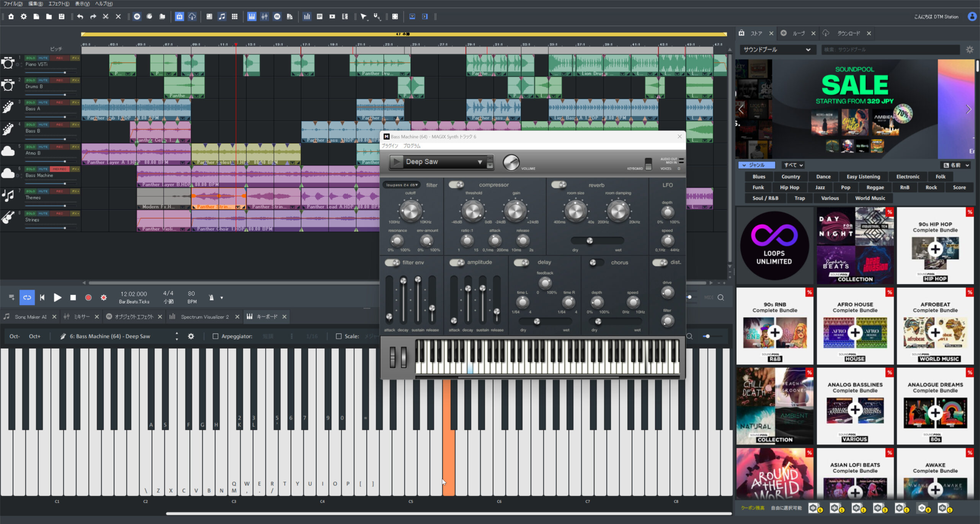Open the lowpass 24 dB filter type dropdown
The height and width of the screenshot is (524, 980).
tap(402, 185)
